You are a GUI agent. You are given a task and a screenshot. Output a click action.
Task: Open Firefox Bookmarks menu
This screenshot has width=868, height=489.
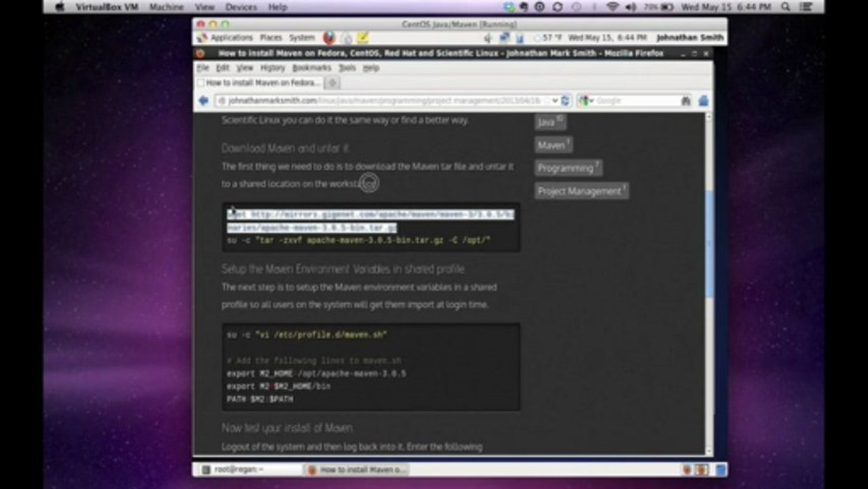coord(312,68)
